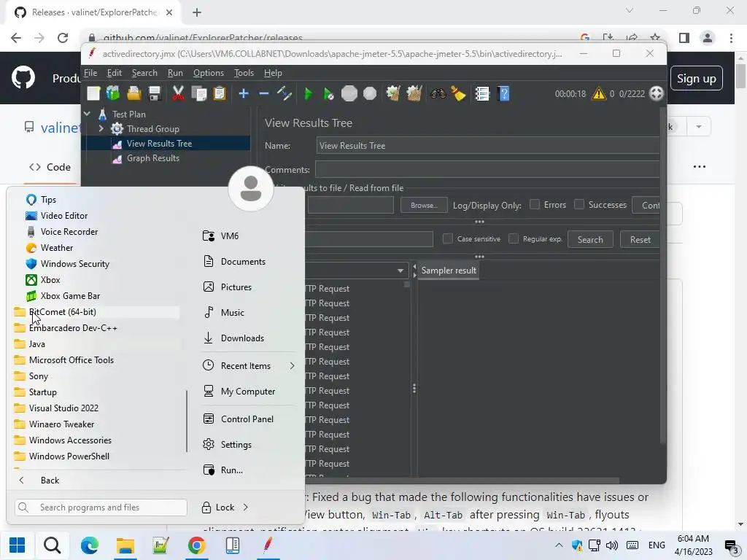Click the Start menu program list scrollbar

tap(186, 421)
